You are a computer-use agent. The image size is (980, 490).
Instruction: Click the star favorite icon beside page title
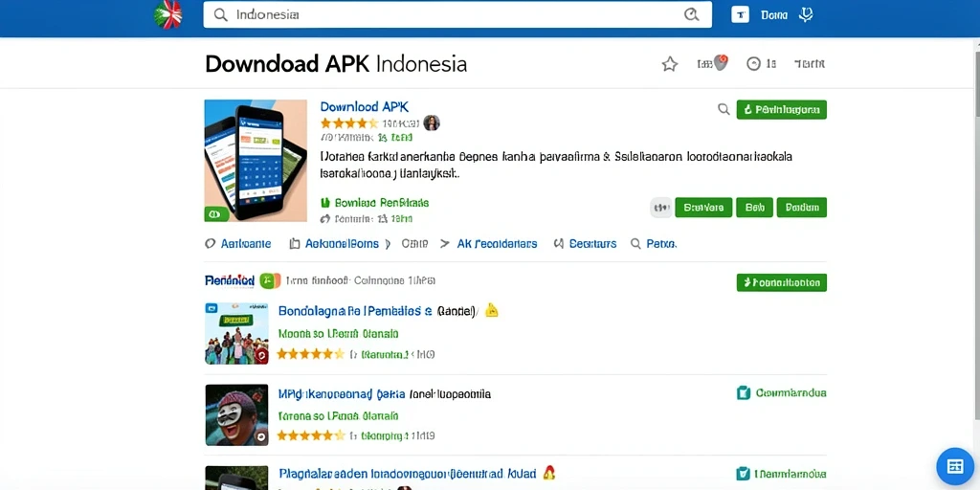pos(670,64)
